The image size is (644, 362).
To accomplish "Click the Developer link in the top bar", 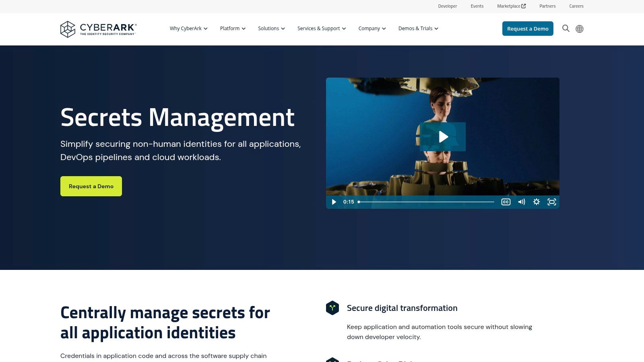I will point(448,6).
